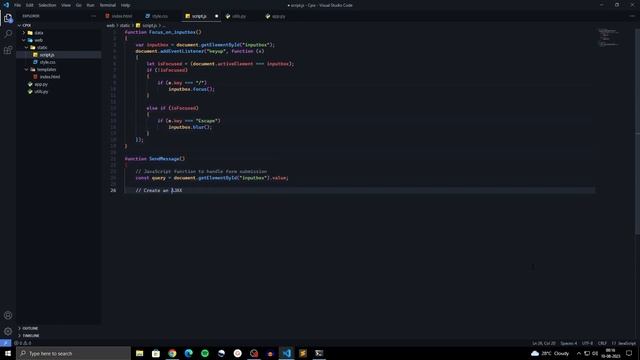Open index.html in the file tree
Image resolution: width=640 pixels, height=360 pixels.
coord(59,77)
